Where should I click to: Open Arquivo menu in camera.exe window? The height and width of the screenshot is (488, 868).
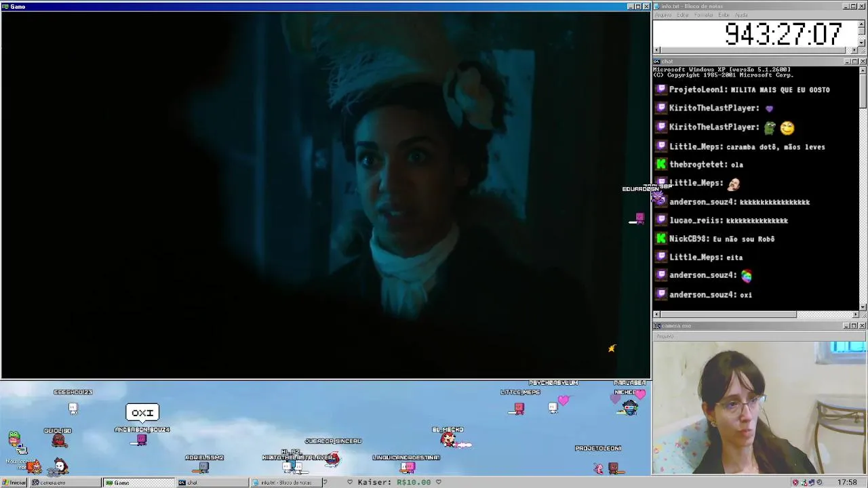[x=665, y=336]
